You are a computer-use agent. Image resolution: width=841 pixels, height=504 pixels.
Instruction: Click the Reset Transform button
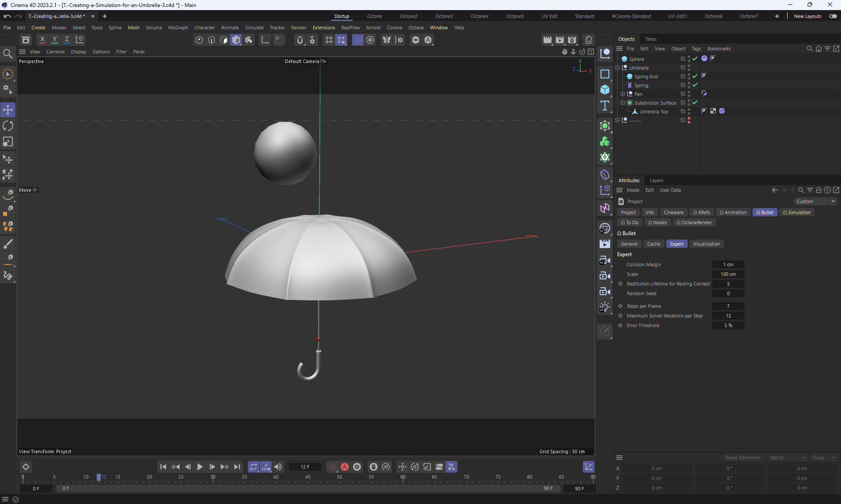tap(742, 458)
